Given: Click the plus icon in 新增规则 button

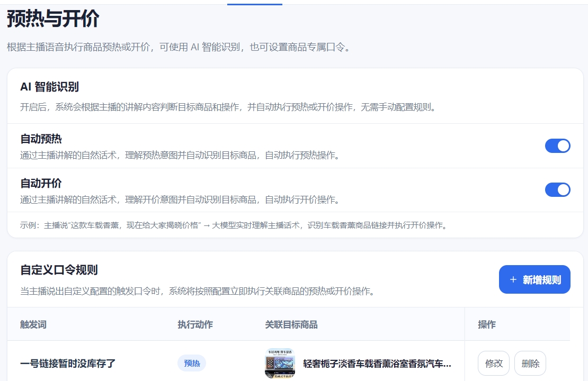Looking at the screenshot, I should click(x=513, y=279).
